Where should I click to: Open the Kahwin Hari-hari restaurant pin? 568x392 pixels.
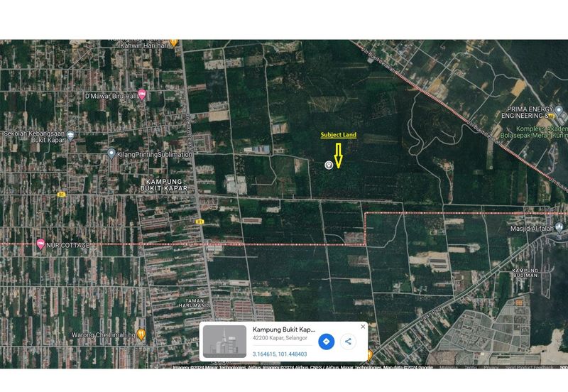174,43
